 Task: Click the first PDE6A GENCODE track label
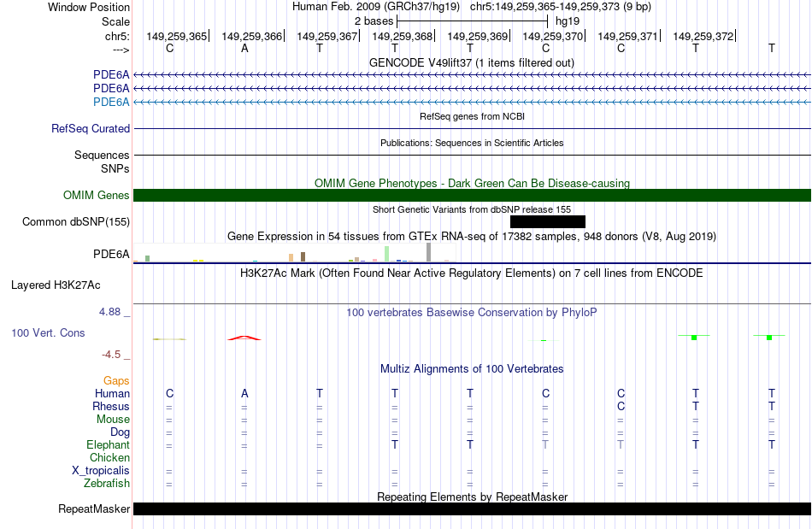[111, 74]
